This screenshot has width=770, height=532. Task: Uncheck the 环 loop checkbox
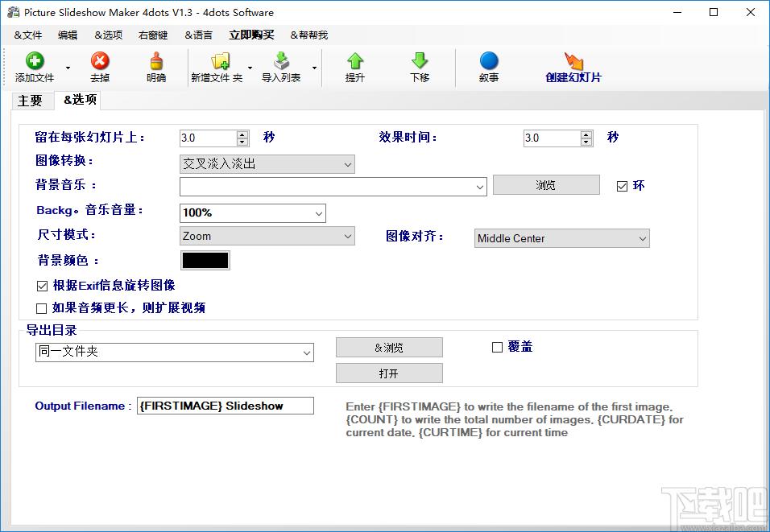coord(622,186)
